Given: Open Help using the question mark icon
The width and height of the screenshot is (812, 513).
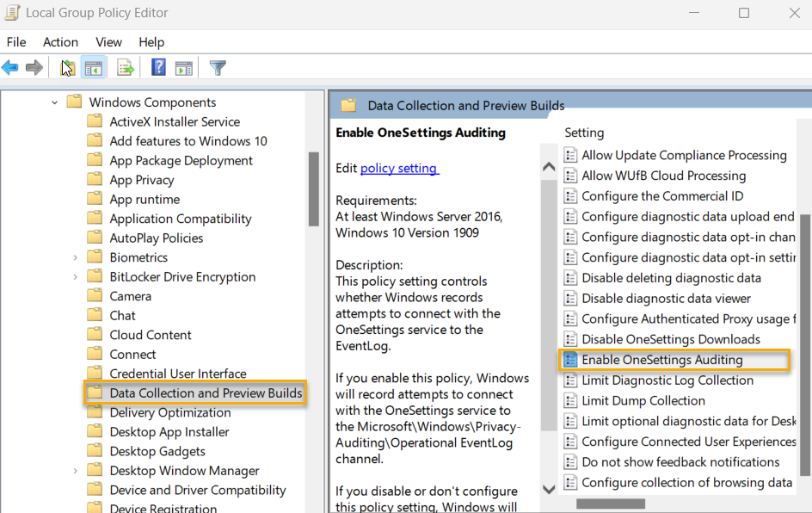Looking at the screenshot, I should [160, 67].
